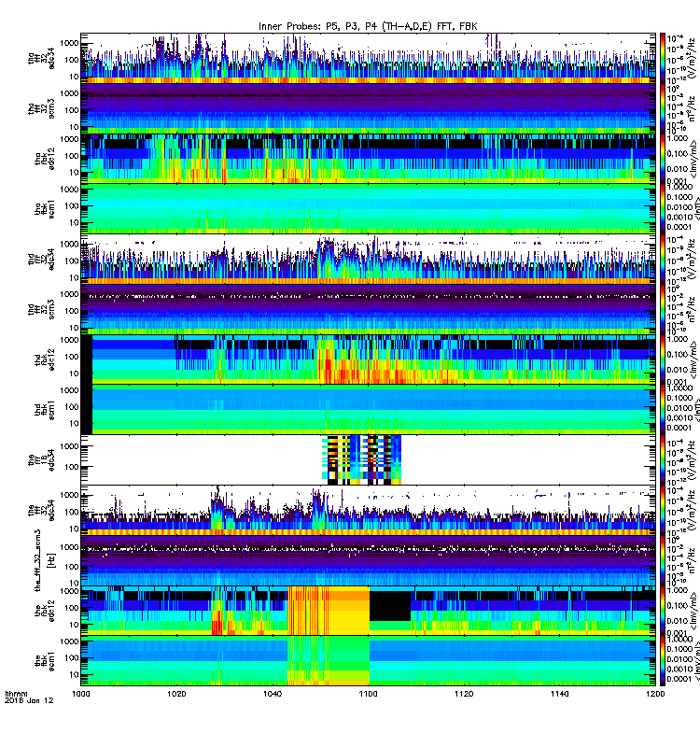
Task: Click the color bar beside thd fbk edc12
Action: pos(663,359)
